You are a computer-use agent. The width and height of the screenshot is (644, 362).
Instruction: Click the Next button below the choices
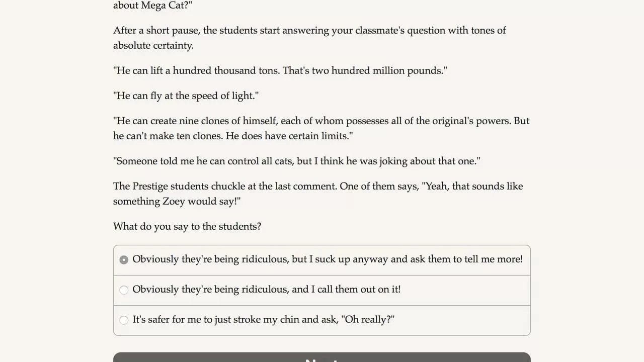[322, 357]
